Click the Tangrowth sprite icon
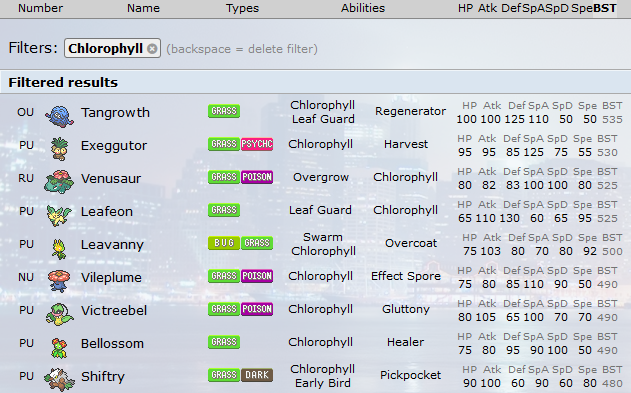The height and width of the screenshot is (393, 631). (x=60, y=116)
